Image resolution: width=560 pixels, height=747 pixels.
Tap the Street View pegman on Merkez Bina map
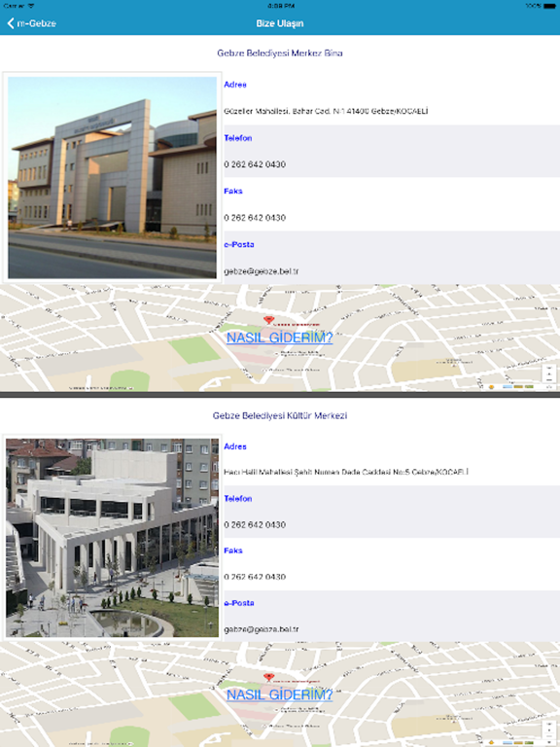coord(491,387)
